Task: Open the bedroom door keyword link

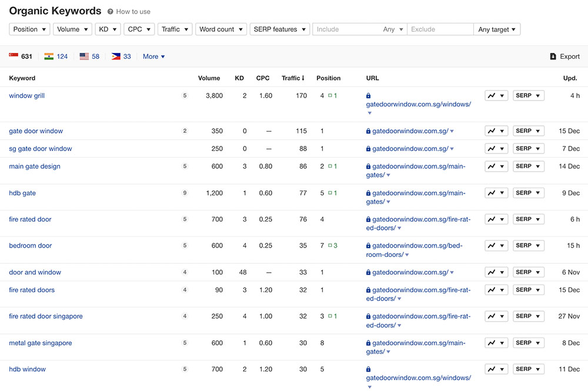Action: pyautogui.click(x=31, y=246)
